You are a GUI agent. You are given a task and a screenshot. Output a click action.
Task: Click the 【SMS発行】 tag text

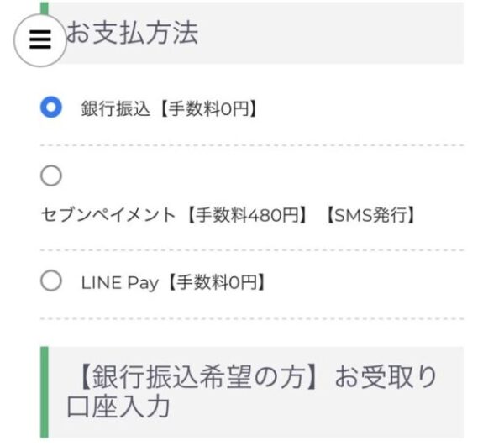[x=370, y=215]
